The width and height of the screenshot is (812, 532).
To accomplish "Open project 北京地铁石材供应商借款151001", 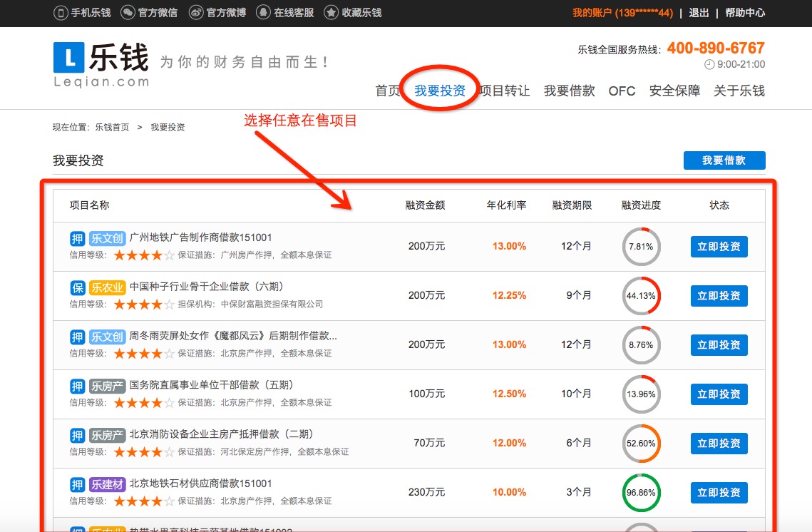I will tap(200, 484).
